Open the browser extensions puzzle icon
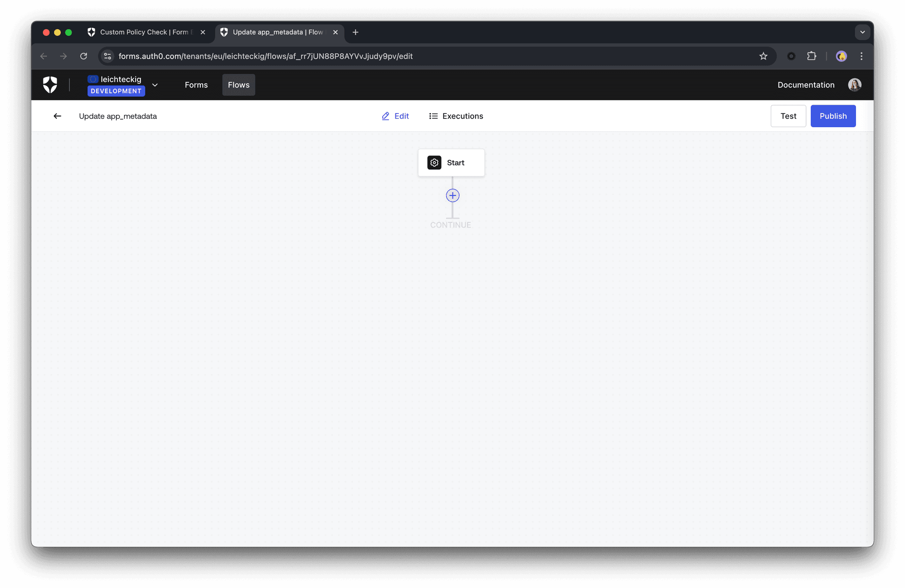This screenshot has width=905, height=588. point(812,56)
